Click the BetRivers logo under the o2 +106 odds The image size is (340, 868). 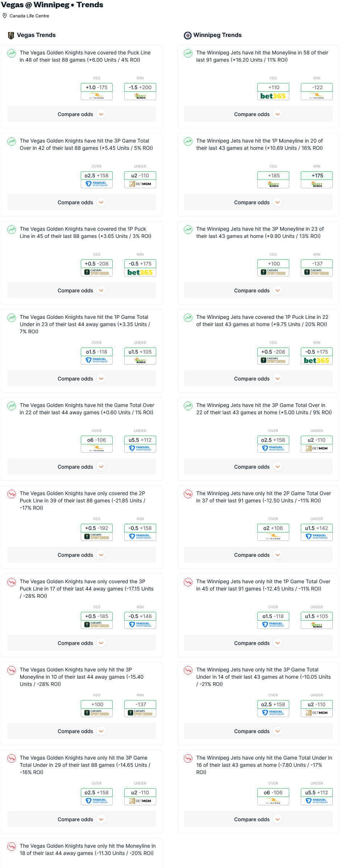[273, 536]
